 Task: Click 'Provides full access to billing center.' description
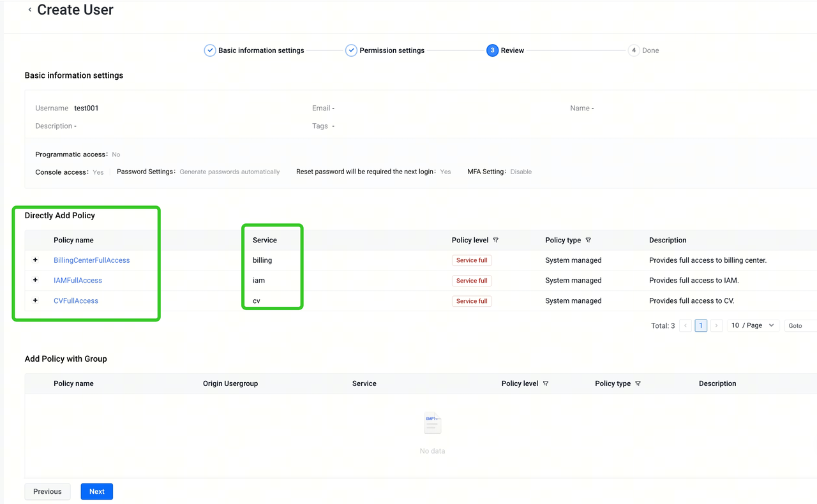(708, 260)
